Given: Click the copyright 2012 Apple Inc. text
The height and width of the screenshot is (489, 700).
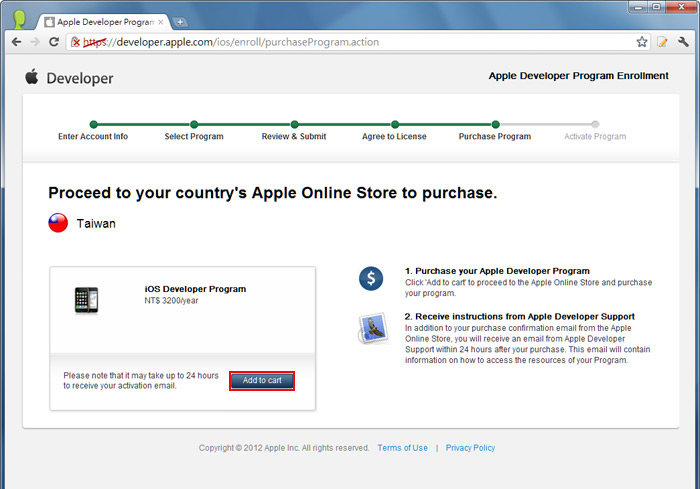Looking at the screenshot, I should [x=284, y=447].
